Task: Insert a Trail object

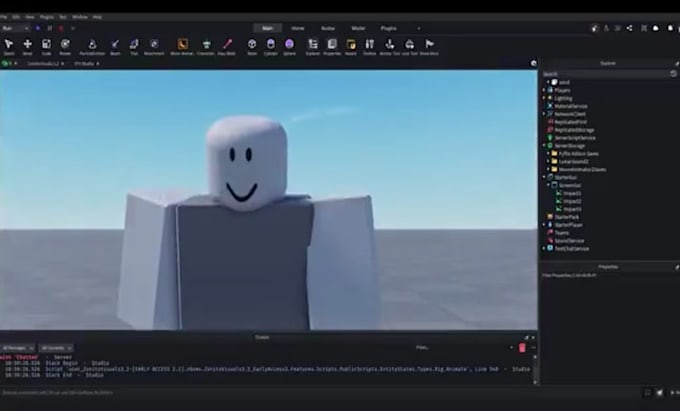Action: (134, 47)
